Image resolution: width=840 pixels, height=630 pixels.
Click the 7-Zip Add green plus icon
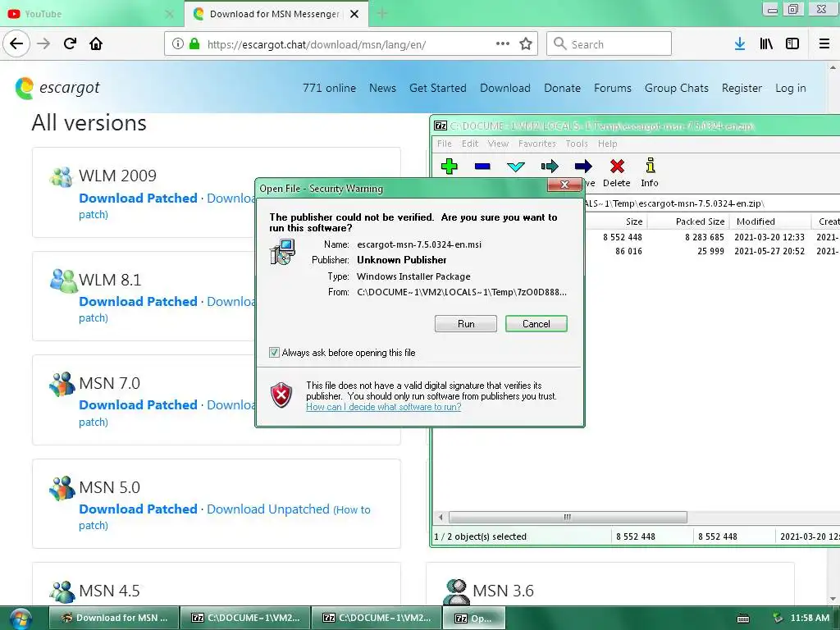(449, 166)
